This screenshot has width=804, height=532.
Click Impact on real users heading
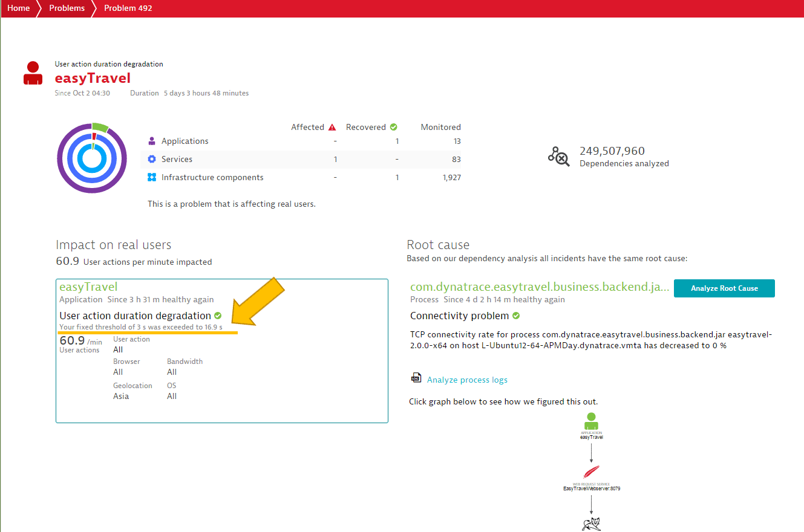point(114,245)
